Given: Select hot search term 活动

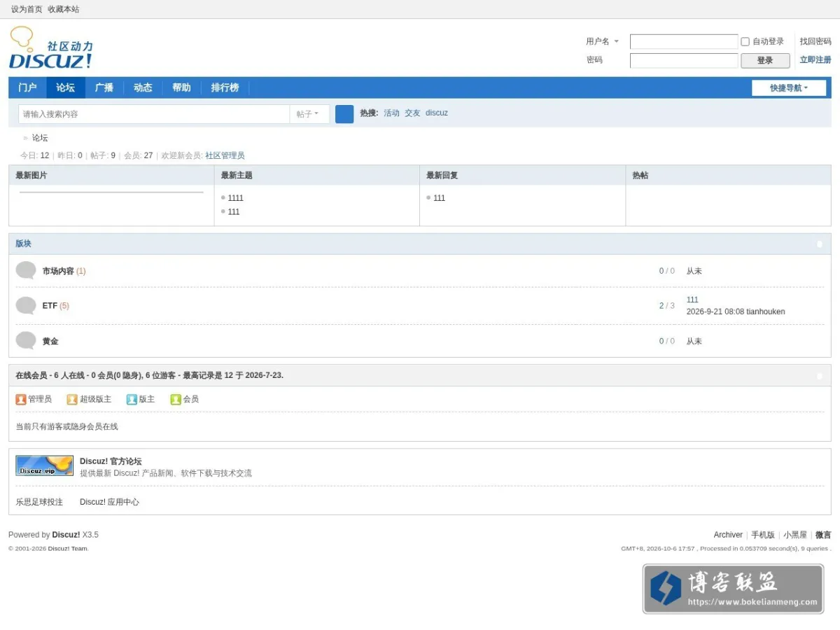Looking at the screenshot, I should click(391, 113).
